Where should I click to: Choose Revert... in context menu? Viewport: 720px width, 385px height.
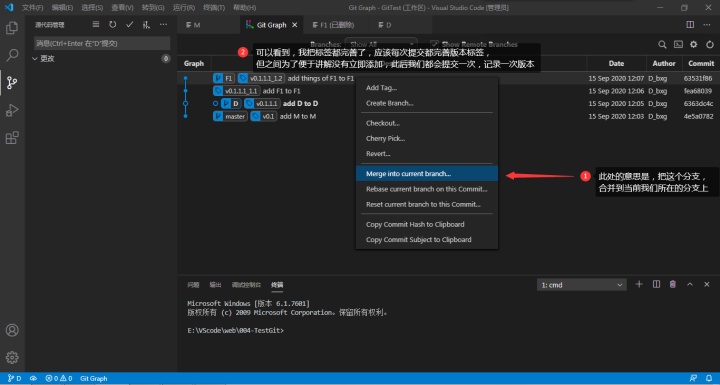coord(427,154)
